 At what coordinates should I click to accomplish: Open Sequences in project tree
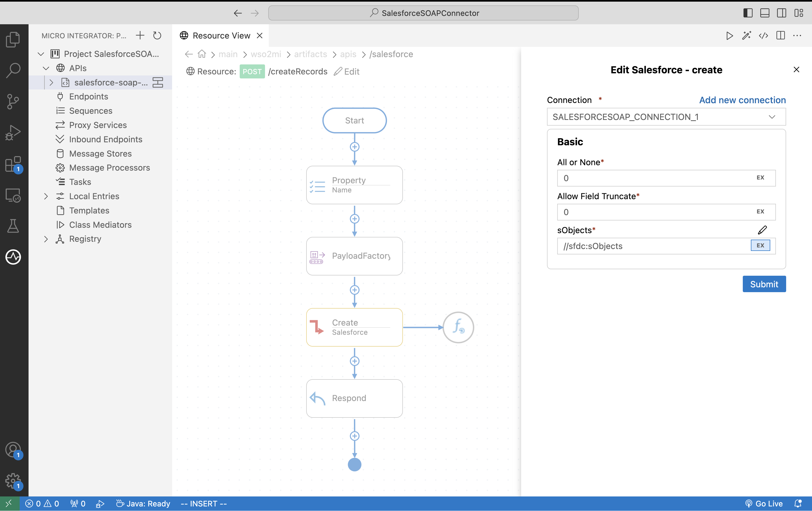click(90, 111)
